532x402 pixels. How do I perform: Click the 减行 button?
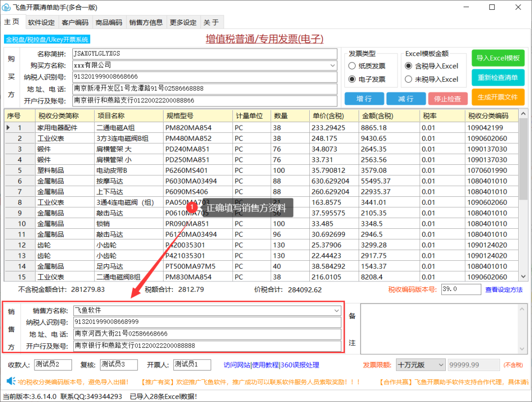coord(406,98)
